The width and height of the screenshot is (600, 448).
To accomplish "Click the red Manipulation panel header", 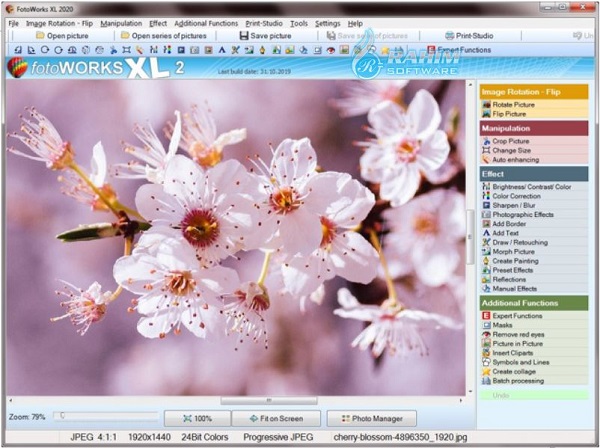I will 534,128.
